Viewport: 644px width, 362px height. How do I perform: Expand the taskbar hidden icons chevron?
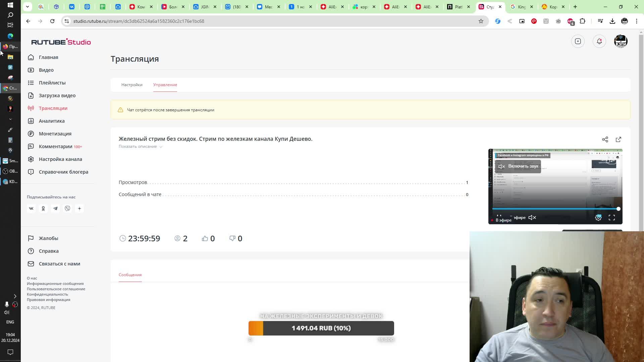tap(15, 296)
